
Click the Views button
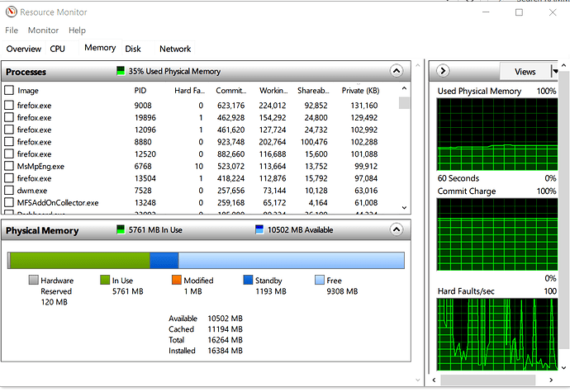[525, 72]
